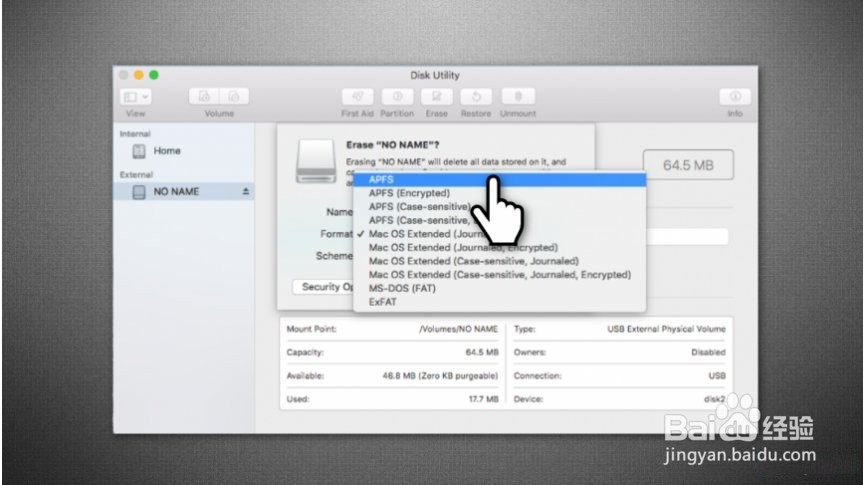
Task: Select NO NAME disk in sidebar
Action: click(184, 191)
